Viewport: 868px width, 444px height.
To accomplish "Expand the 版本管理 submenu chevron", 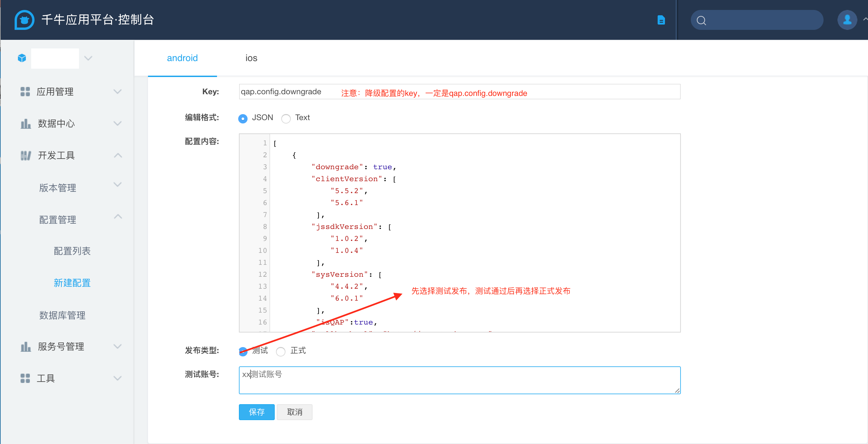I will (x=117, y=185).
